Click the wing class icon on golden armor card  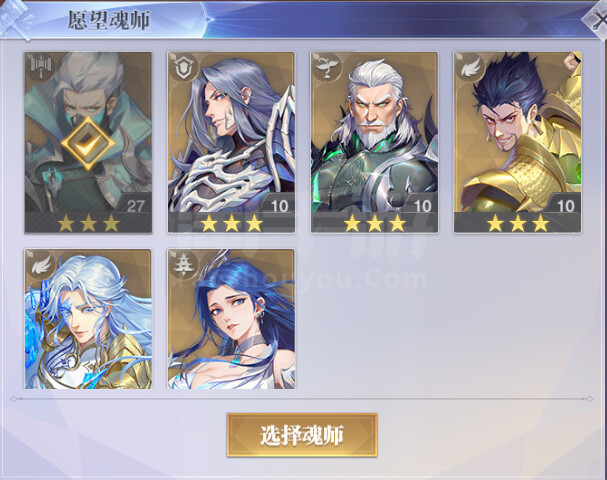[x=470, y=67]
